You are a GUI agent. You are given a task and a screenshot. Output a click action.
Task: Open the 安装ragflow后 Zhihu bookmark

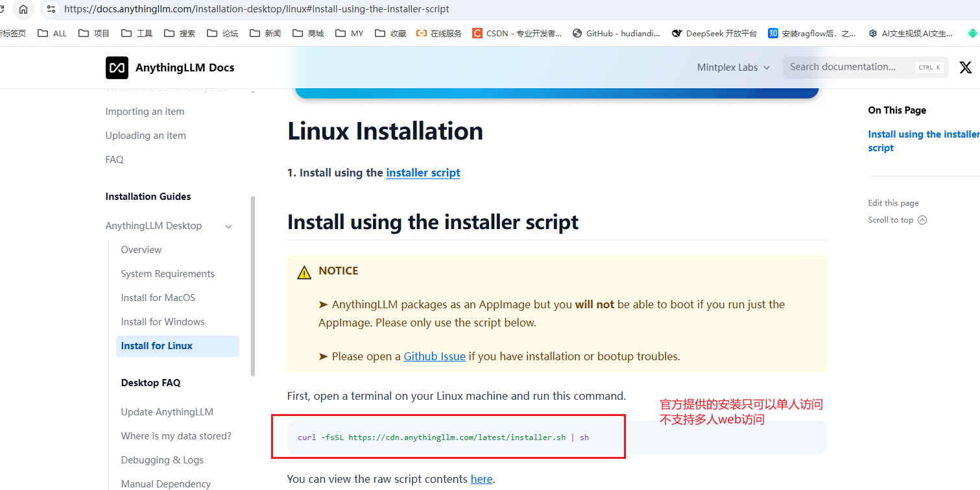[812, 33]
